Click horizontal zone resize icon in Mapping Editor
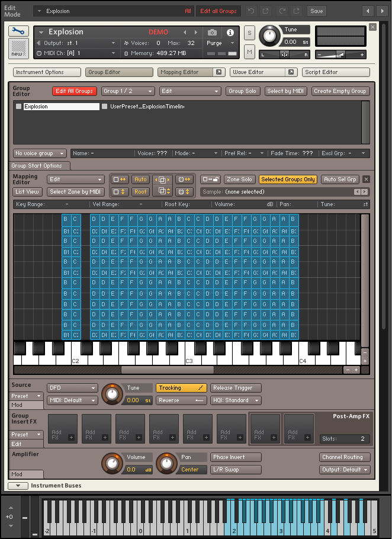Screen dimensions: 392x539 [120, 179]
